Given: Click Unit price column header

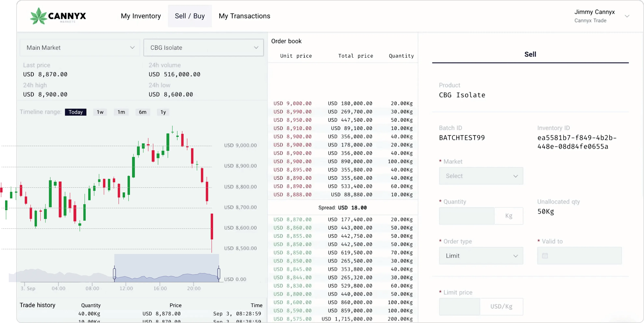Looking at the screenshot, I should coord(296,56).
